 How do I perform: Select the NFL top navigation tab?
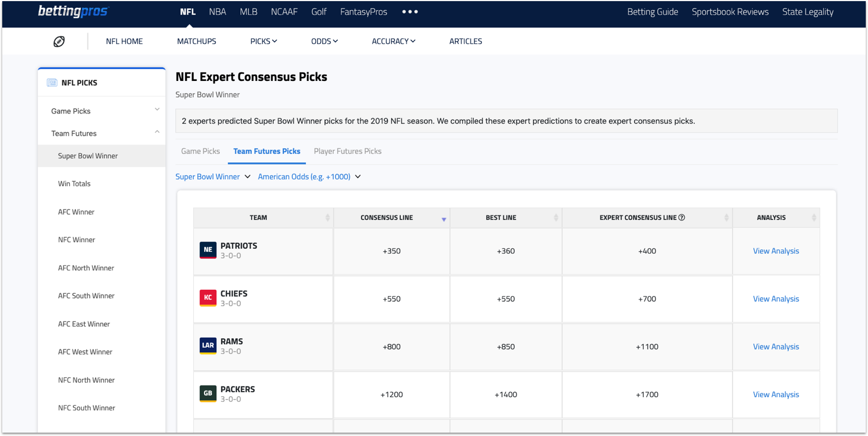click(188, 12)
